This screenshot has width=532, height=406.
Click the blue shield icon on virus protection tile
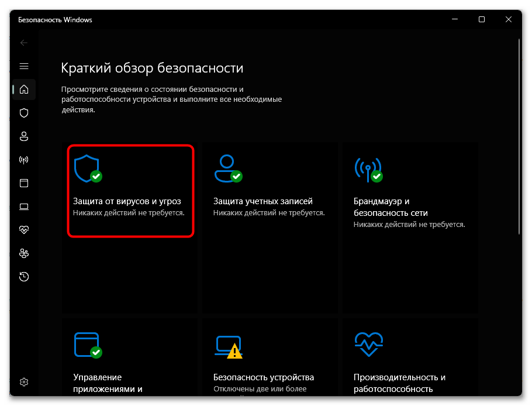(x=88, y=168)
